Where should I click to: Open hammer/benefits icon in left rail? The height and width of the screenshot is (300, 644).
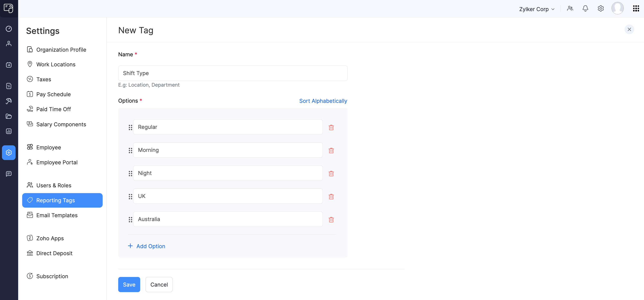[x=9, y=101]
